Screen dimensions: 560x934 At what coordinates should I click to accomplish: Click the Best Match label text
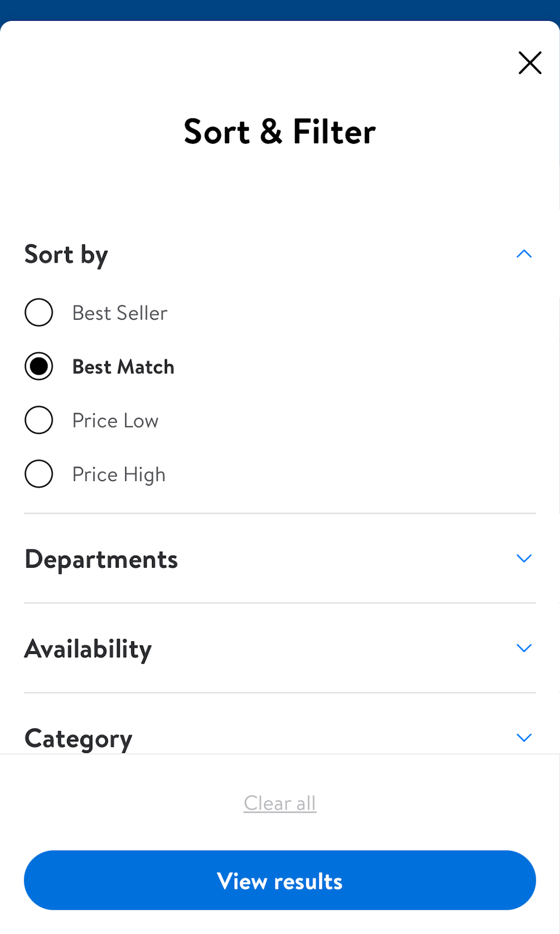[x=123, y=367]
